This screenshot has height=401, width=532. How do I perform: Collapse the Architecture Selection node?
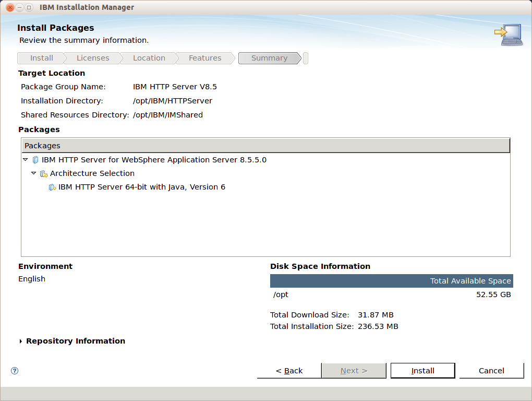(33, 173)
